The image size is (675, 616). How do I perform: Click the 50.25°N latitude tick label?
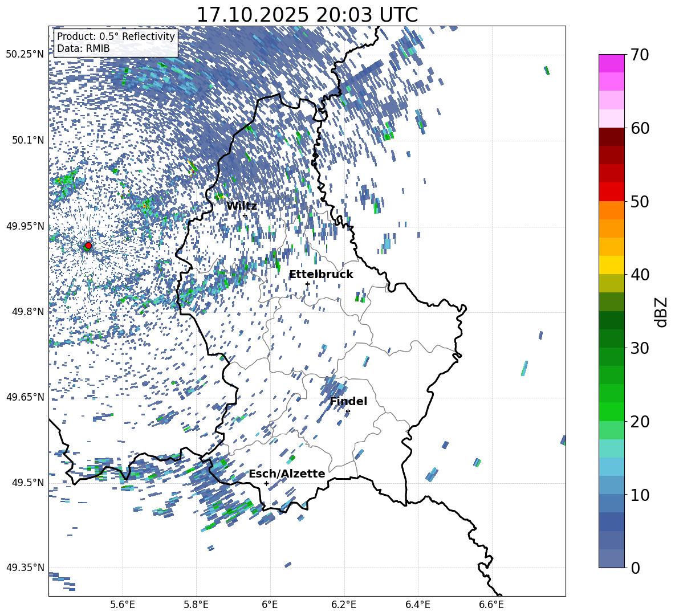point(25,55)
